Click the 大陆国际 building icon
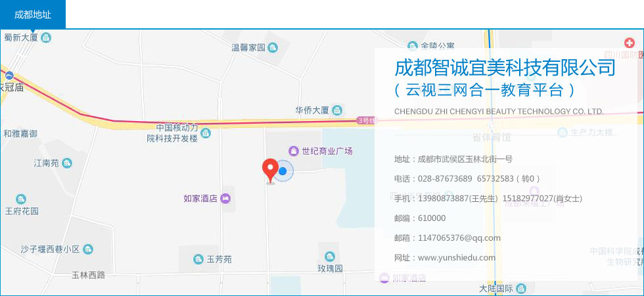The image size is (644, 296). 520,289
